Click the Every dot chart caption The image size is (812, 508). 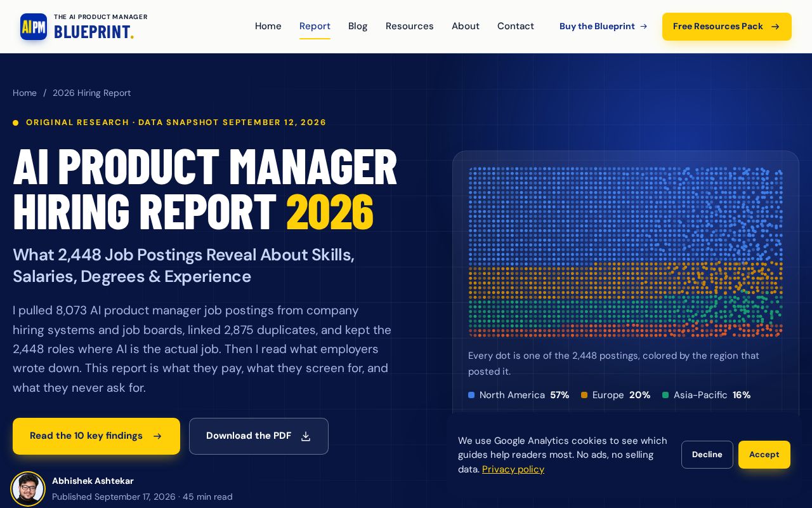click(613, 363)
